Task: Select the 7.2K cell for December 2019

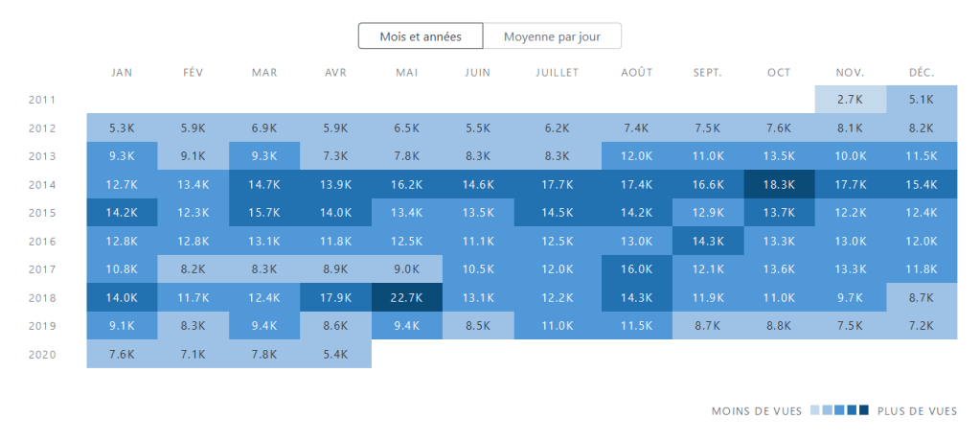Action: coord(922,326)
